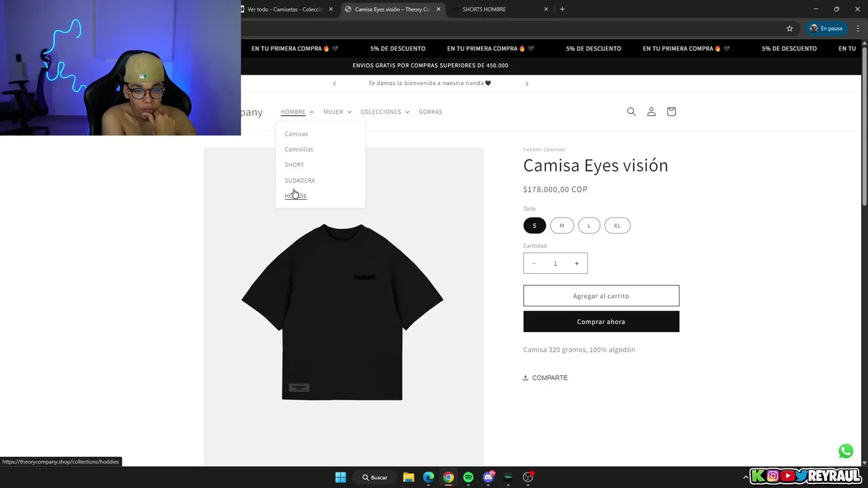This screenshot has height=488, width=868.
Task: Close the 'Camisa Eyes visión' tab
Action: 438,9
